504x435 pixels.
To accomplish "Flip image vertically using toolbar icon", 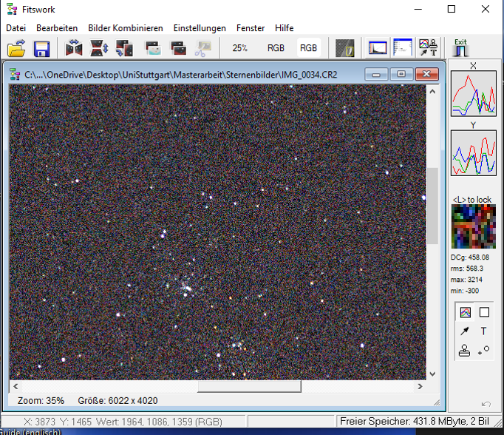I will point(99,49).
